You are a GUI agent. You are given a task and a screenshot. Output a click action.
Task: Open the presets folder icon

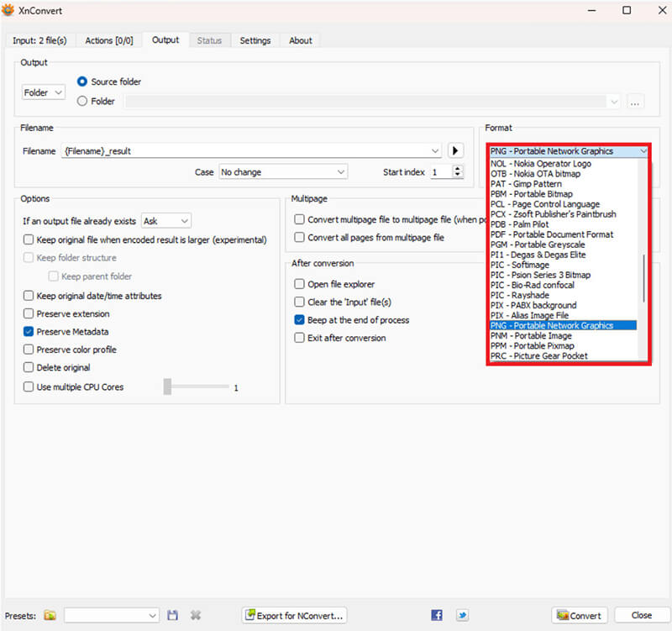[50, 615]
